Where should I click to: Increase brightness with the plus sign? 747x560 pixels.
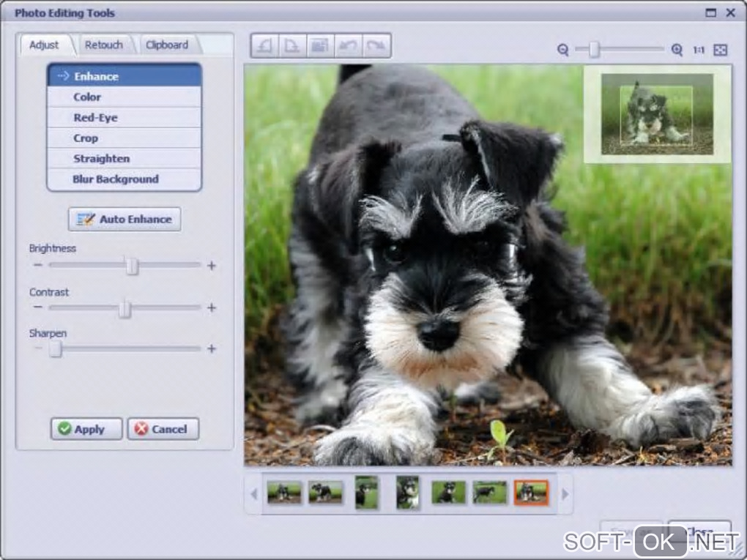coord(212,265)
